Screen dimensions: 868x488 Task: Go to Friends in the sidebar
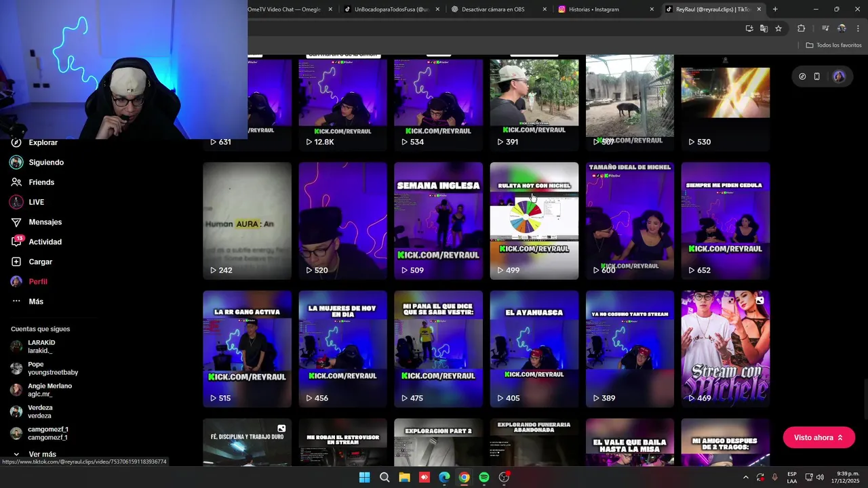33,182
